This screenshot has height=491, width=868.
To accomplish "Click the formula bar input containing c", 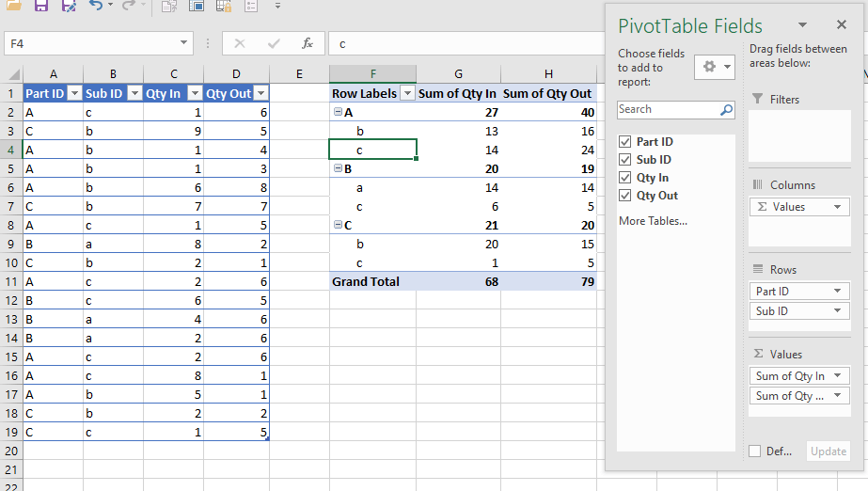I will [x=466, y=43].
